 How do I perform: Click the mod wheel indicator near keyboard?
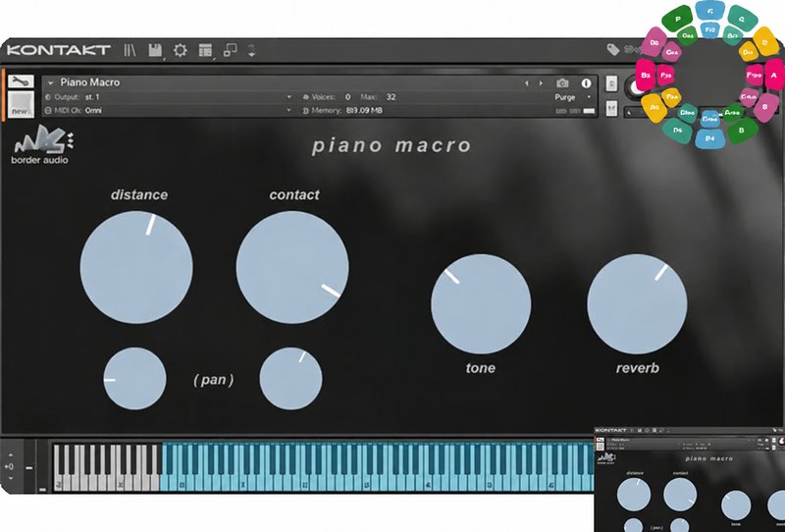(x=42, y=489)
